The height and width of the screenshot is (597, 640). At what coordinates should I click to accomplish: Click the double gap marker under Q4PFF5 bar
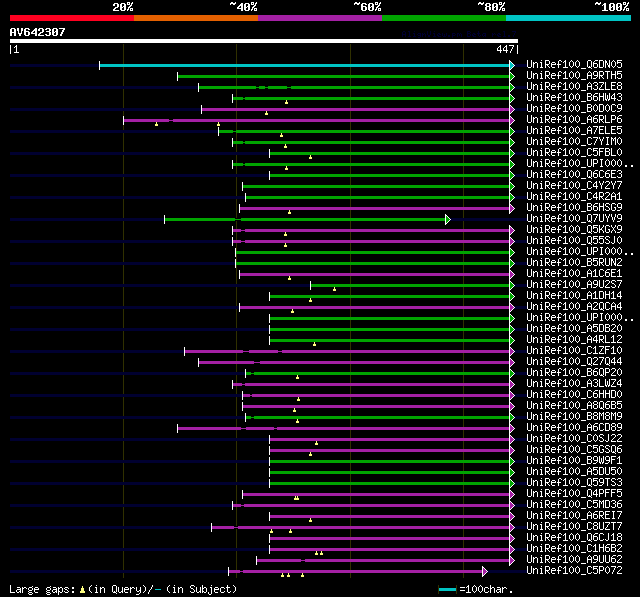point(296,498)
